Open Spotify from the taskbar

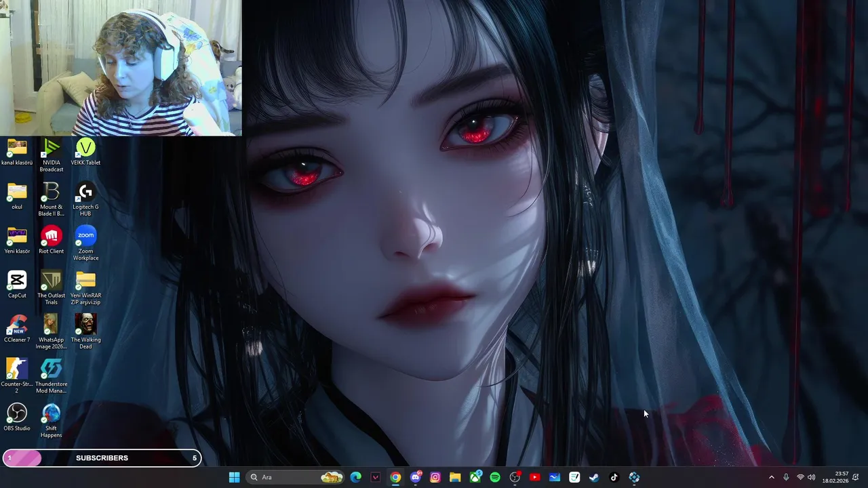495,477
